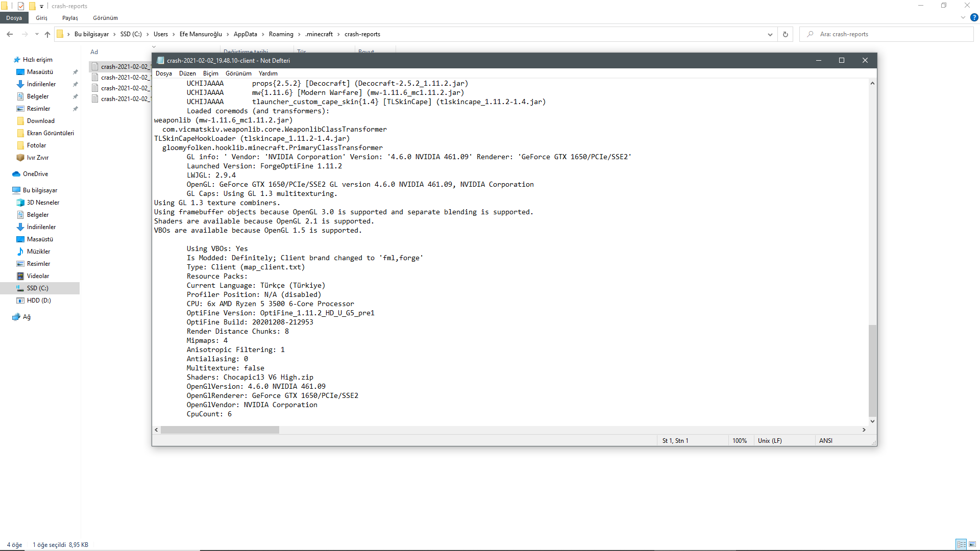This screenshot has width=980, height=551.
Task: Open the Belgeler document icon under Hızlı erişim
Action: (x=20, y=96)
